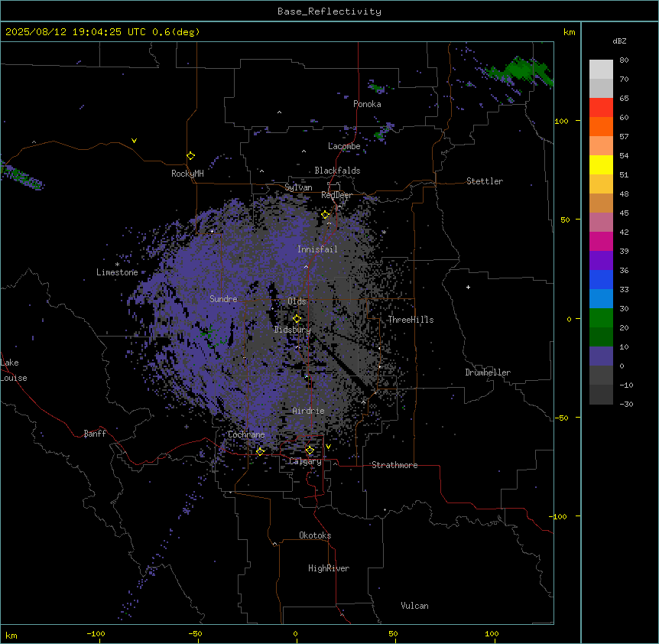The width and height of the screenshot is (659, 644).
Task: Click the Sylvan label
Action: click(x=298, y=187)
